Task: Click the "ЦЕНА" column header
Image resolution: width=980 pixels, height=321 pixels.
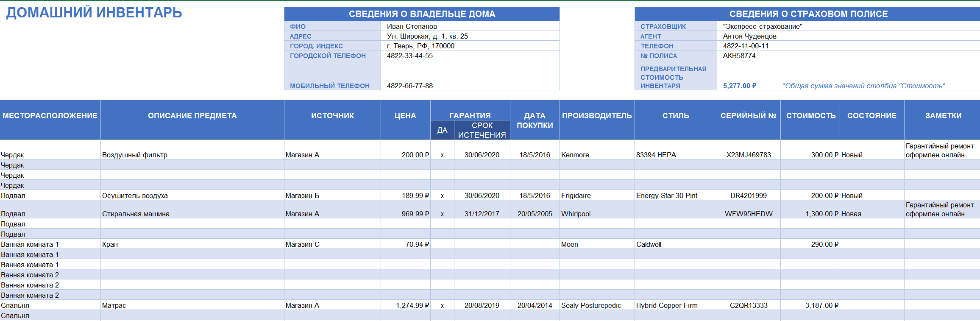Action: tap(406, 120)
